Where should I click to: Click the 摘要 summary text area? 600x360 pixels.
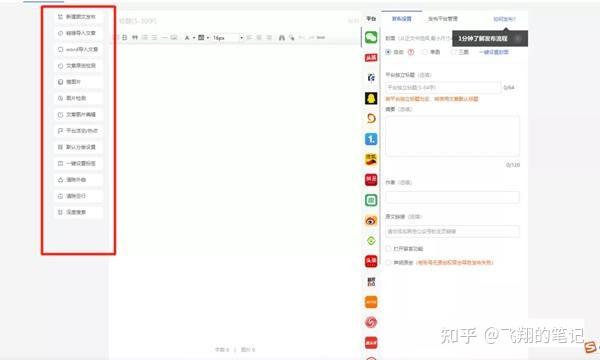452,137
